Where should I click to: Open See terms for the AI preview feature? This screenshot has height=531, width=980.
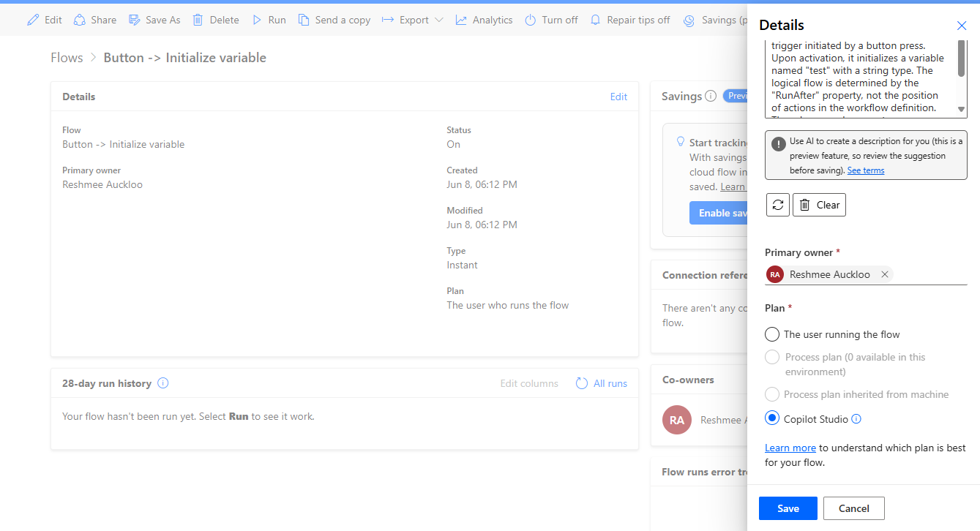pos(866,170)
